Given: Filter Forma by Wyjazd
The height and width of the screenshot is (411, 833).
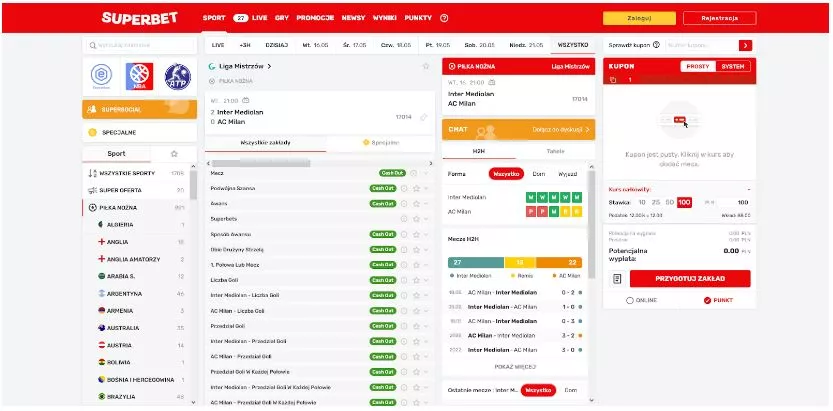Looking at the screenshot, I should [567, 174].
